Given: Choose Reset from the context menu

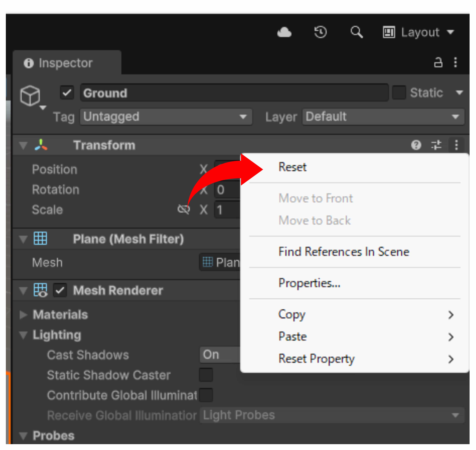Looking at the screenshot, I should 292,167.
